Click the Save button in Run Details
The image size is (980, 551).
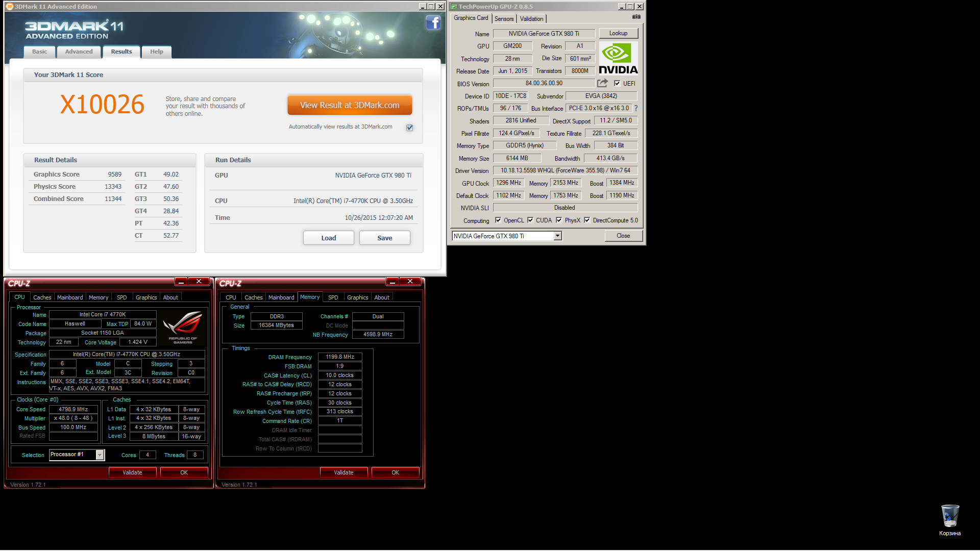[384, 238]
